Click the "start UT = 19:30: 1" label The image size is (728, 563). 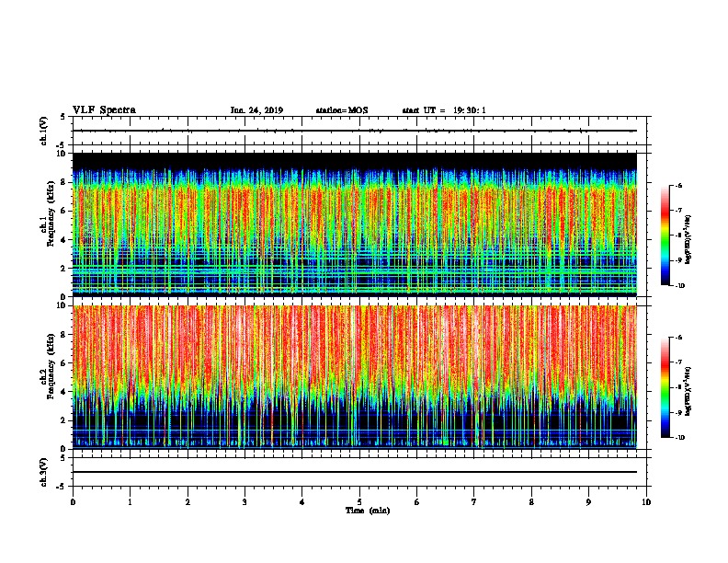click(444, 110)
